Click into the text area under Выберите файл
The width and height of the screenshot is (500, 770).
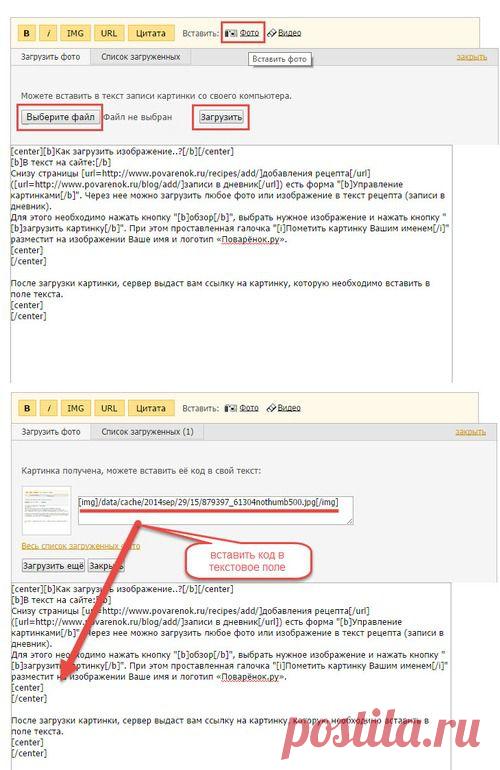pyautogui.click(x=231, y=263)
